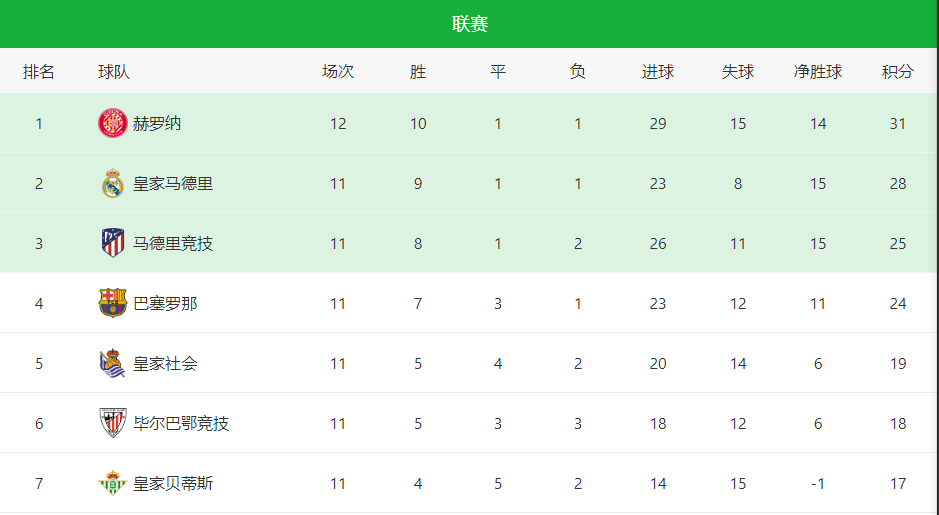The height and width of the screenshot is (515, 939).
Task: Click the 球队 column header
Action: pyautogui.click(x=114, y=72)
